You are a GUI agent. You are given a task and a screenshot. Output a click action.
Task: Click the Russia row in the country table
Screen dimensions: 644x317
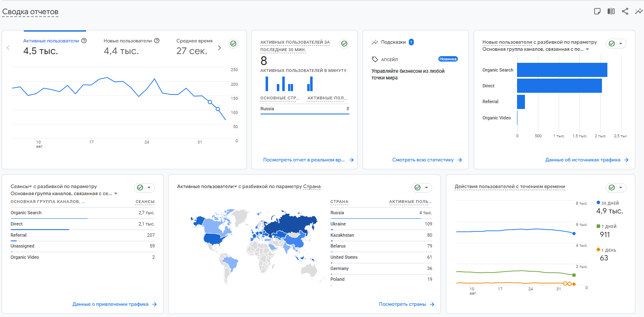click(x=381, y=213)
